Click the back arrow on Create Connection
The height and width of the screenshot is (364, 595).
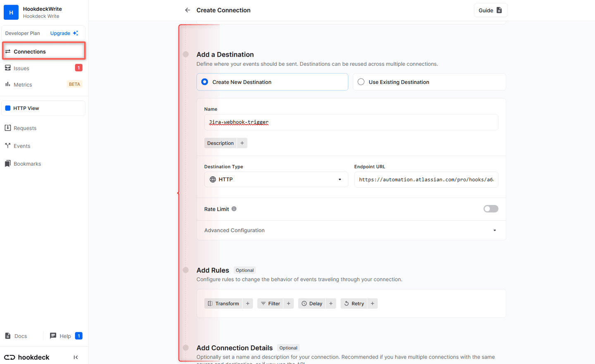(187, 10)
